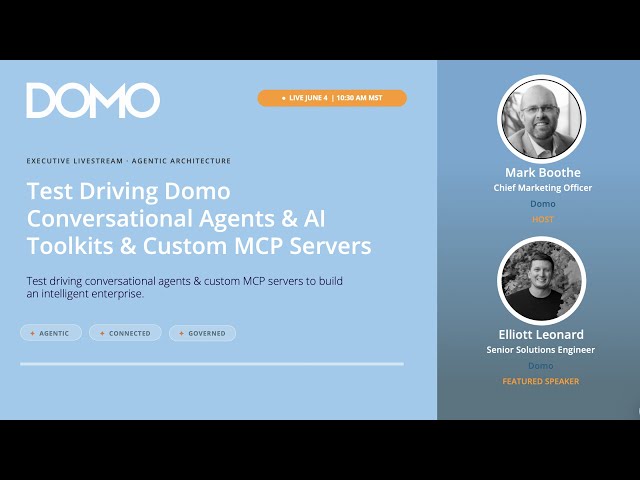Screen dimensions: 640x480
Task: Click the name text 'Mark Boothe'
Action: [543, 173]
